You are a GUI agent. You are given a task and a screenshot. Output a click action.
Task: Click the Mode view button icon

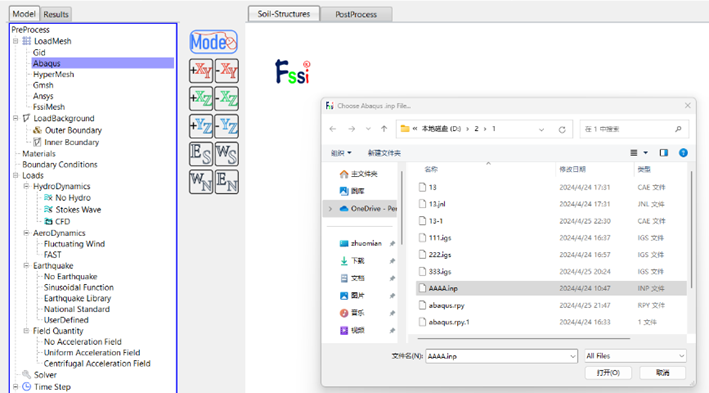(x=213, y=42)
